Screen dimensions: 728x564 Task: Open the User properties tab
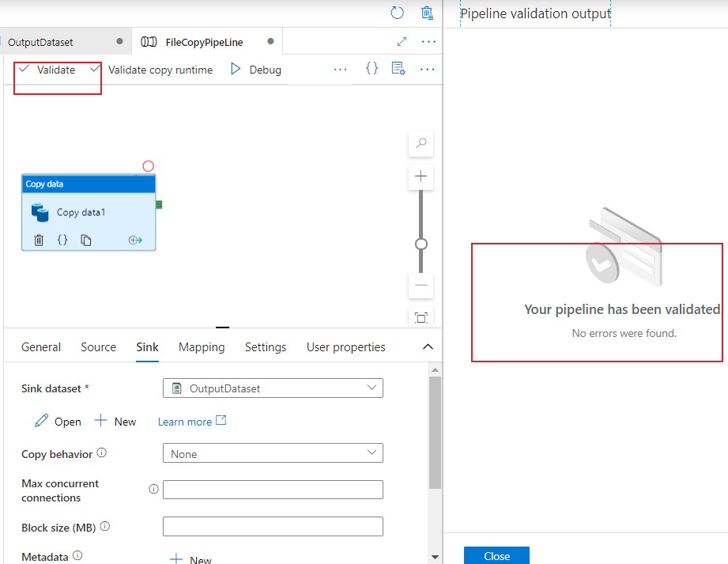(x=346, y=347)
